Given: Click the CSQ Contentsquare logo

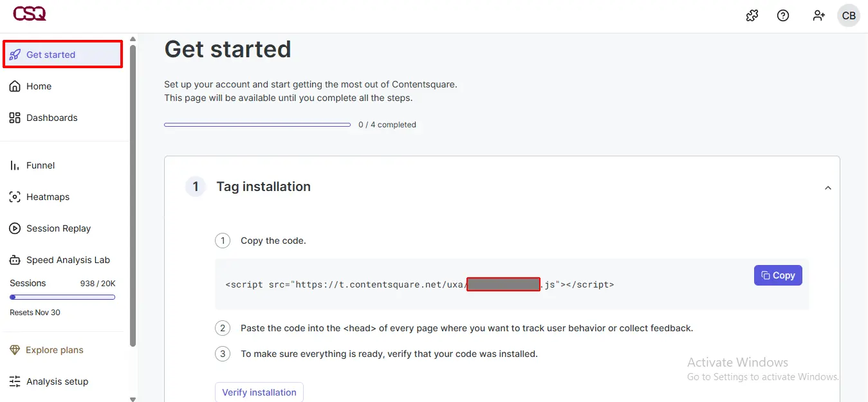Looking at the screenshot, I should 30,14.
